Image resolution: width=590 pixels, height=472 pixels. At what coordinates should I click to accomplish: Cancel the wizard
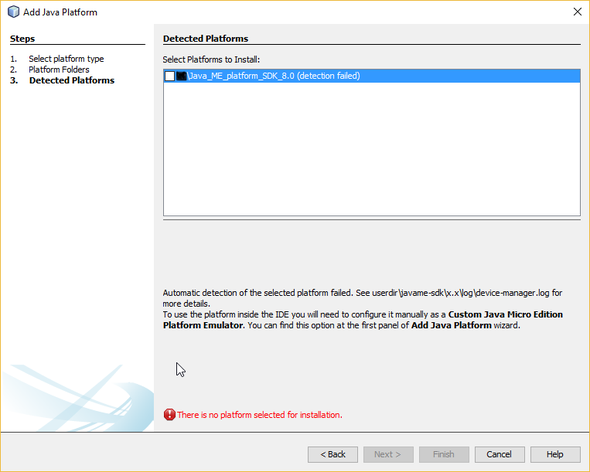coord(500,454)
